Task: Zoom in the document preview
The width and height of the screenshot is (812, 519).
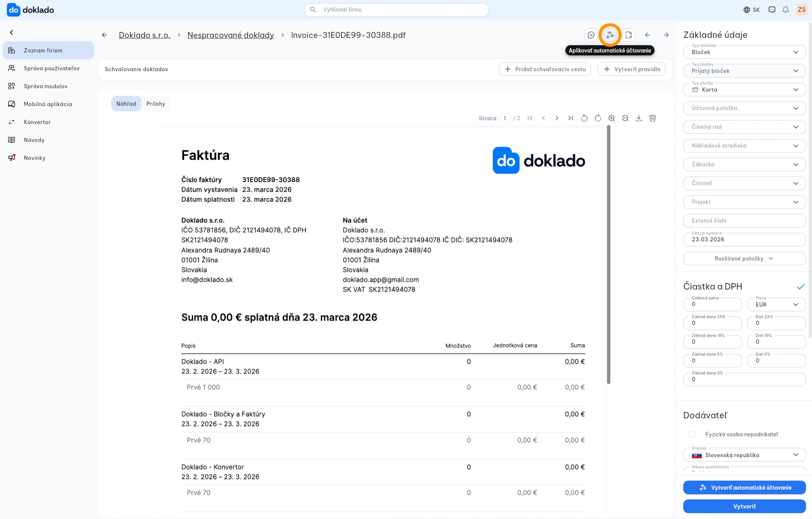Action: pos(612,118)
